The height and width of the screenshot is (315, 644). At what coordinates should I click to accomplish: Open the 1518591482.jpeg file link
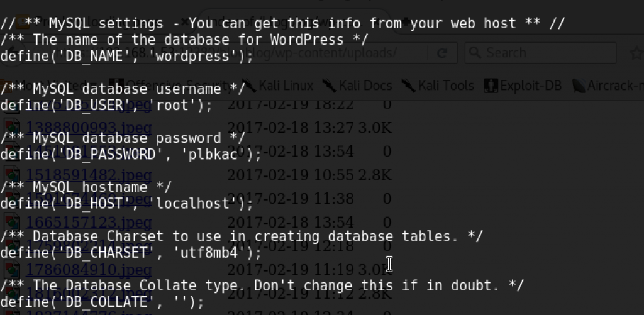(x=88, y=175)
